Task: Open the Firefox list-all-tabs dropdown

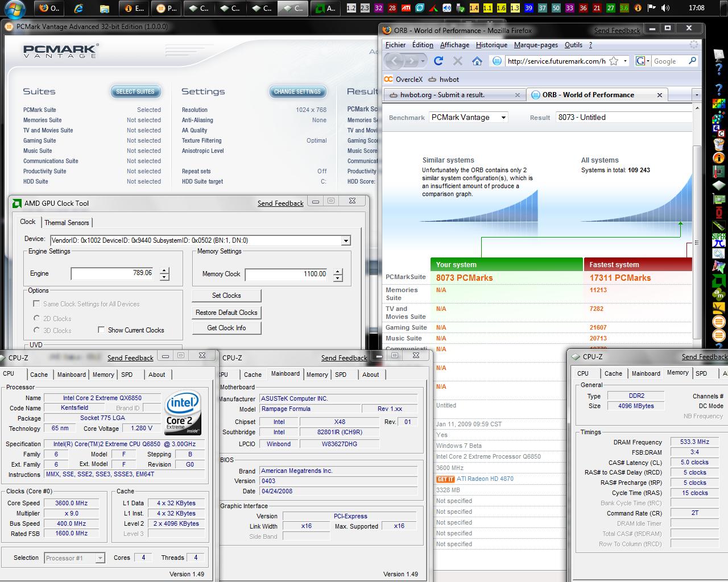Action: [697, 95]
